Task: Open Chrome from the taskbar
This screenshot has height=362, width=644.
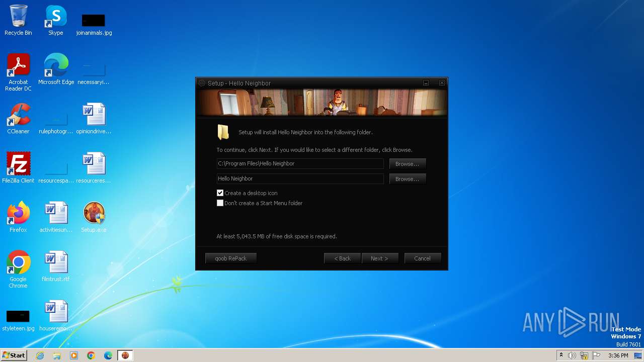Action: (x=91, y=355)
